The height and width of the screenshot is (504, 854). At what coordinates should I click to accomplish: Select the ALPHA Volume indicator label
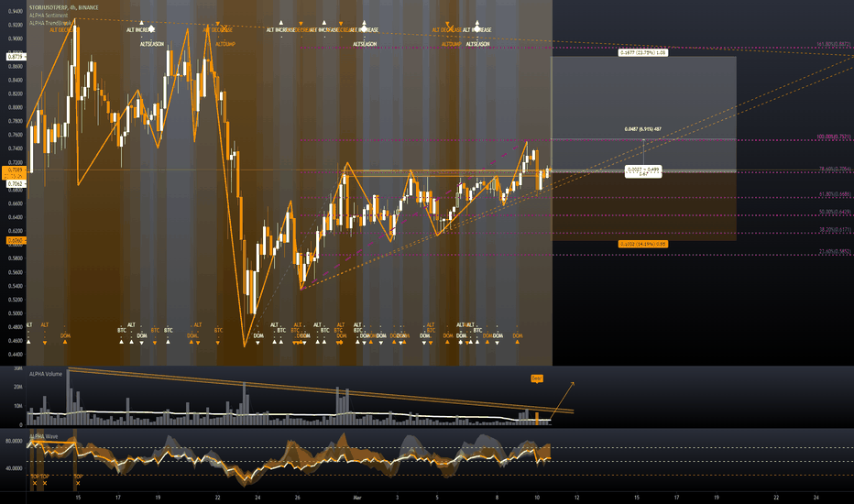pyautogui.click(x=46, y=374)
